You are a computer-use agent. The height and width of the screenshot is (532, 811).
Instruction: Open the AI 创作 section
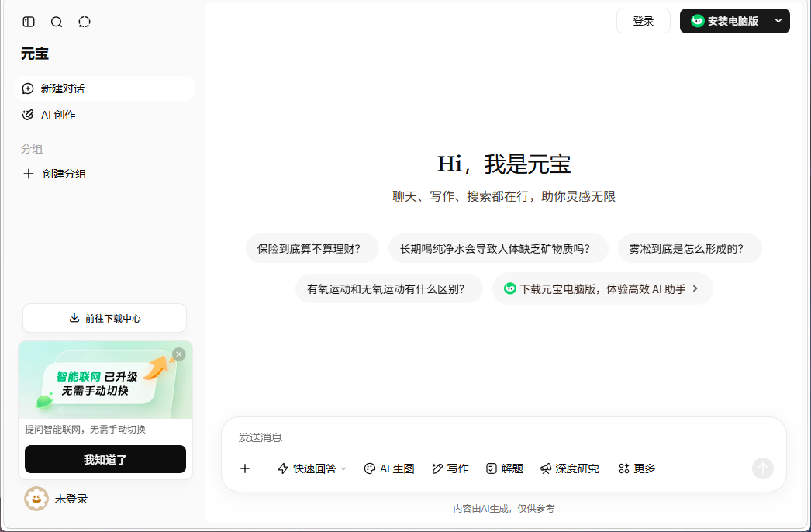coord(105,115)
